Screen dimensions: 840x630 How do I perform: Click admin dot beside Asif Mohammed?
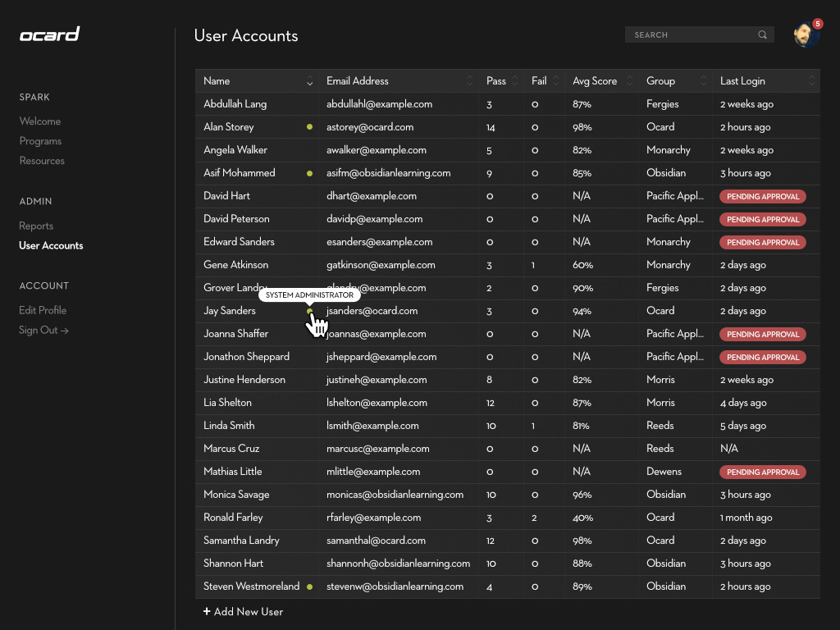(x=309, y=173)
